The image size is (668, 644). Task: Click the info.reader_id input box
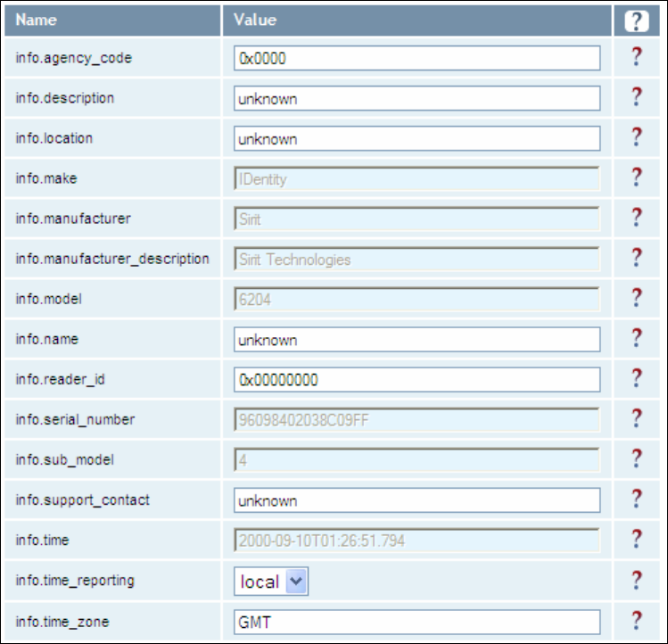click(x=417, y=380)
